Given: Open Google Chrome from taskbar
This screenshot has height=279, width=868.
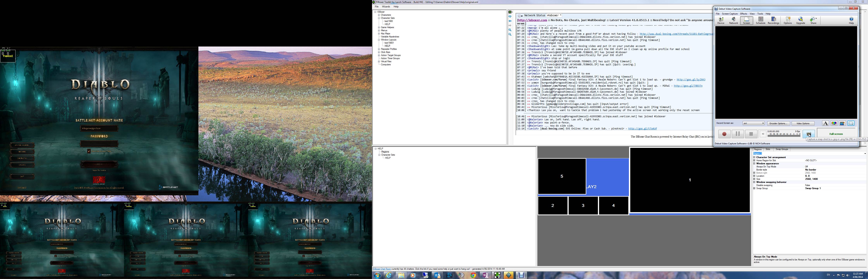Looking at the screenshot, I should 473,275.
